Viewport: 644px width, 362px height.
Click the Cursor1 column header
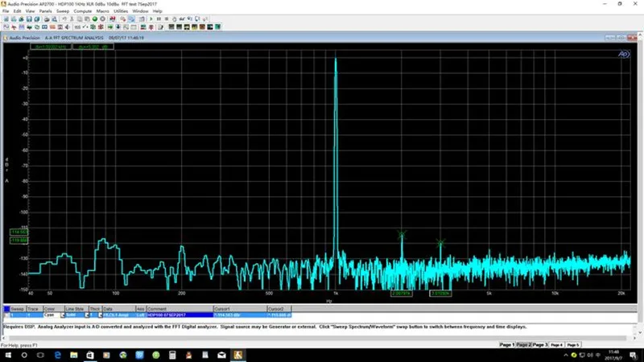pos(240,309)
